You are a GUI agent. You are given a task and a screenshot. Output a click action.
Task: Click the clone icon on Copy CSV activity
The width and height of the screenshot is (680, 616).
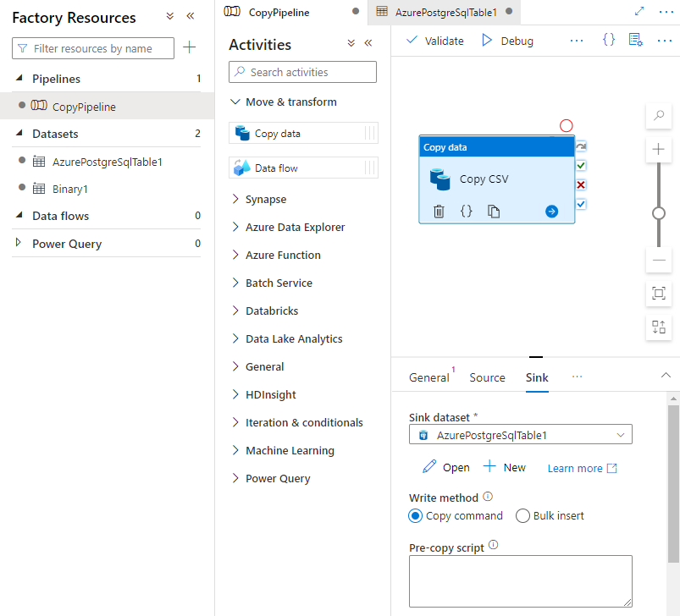pyautogui.click(x=494, y=212)
